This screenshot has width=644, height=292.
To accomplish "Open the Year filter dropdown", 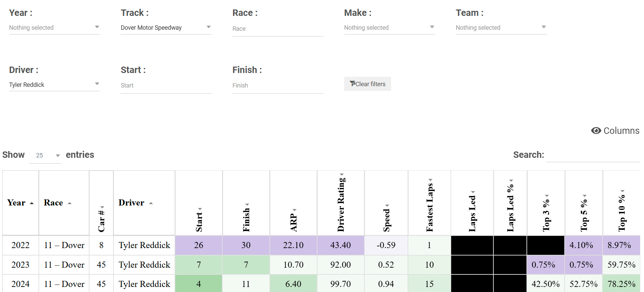I will tap(54, 28).
